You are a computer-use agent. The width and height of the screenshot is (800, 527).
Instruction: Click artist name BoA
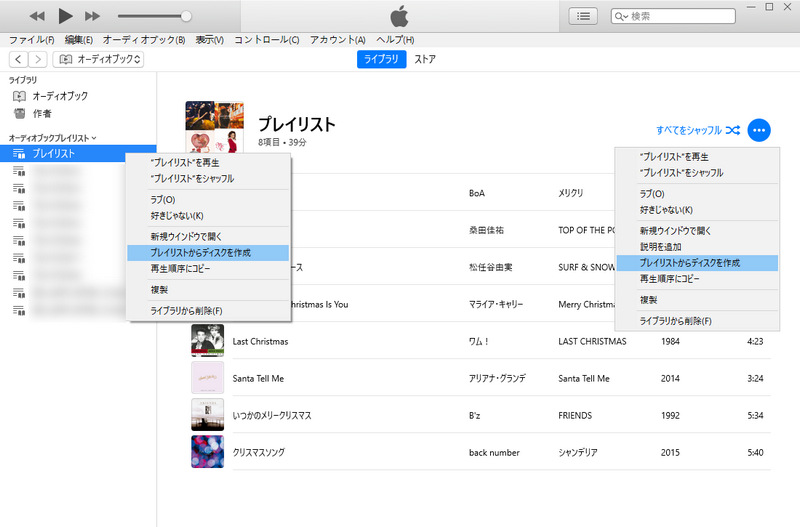pos(477,193)
